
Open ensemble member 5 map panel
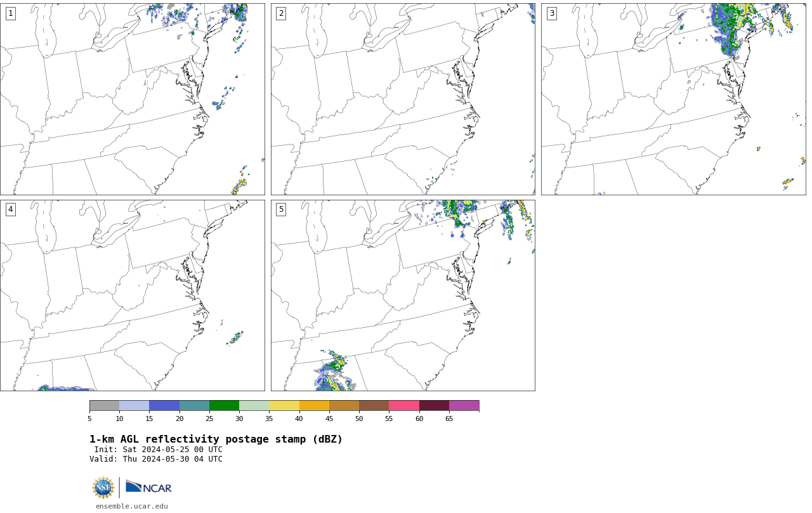403,295
